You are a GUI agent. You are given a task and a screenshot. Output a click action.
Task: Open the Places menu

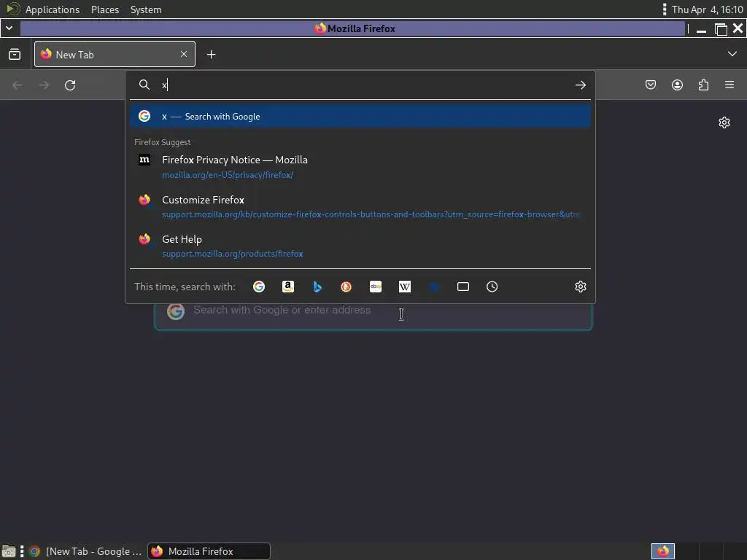(105, 9)
